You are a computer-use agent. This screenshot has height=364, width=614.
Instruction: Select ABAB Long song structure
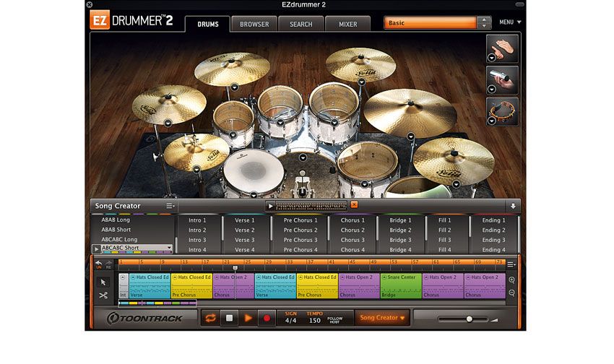116,220
